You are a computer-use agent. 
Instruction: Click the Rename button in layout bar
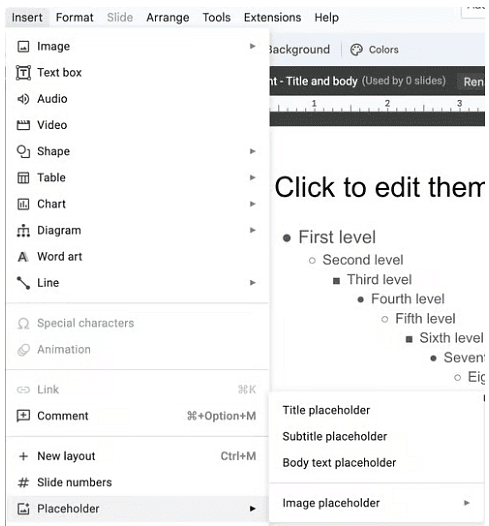tap(473, 82)
